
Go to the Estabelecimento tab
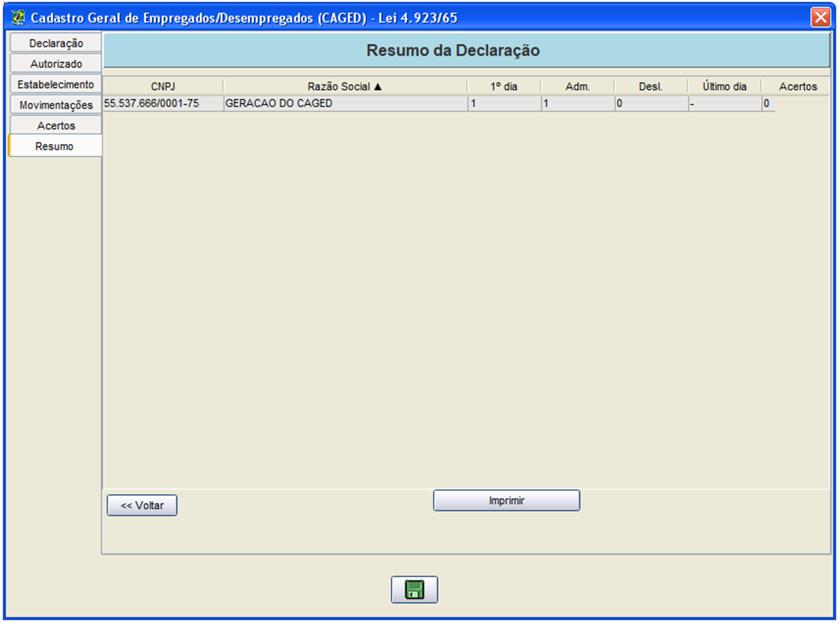(x=56, y=84)
